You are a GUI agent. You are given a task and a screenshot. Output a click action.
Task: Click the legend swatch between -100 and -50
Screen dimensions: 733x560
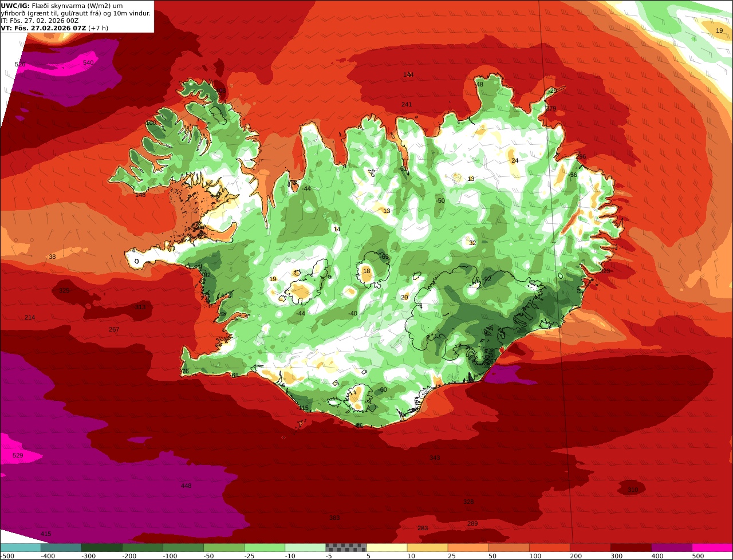click(x=183, y=547)
